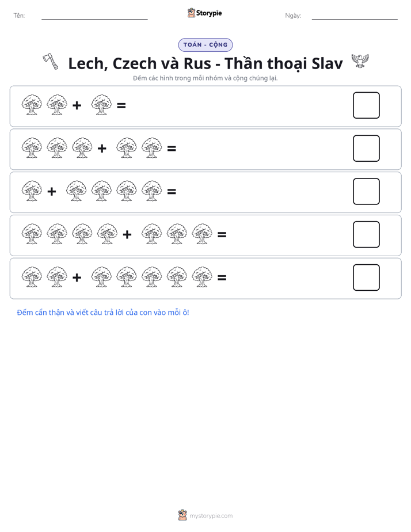Select the answer box in the first row
Screen dimensions: 411x532
pyautogui.click(x=366, y=105)
